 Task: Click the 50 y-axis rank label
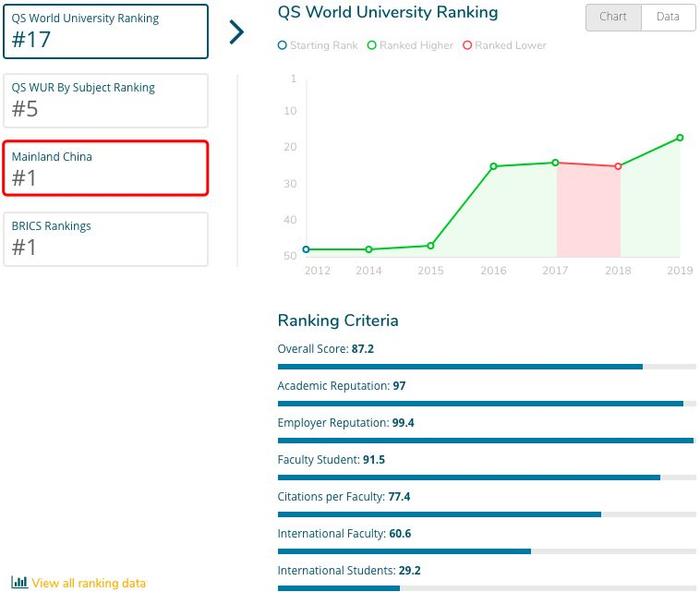coord(290,256)
